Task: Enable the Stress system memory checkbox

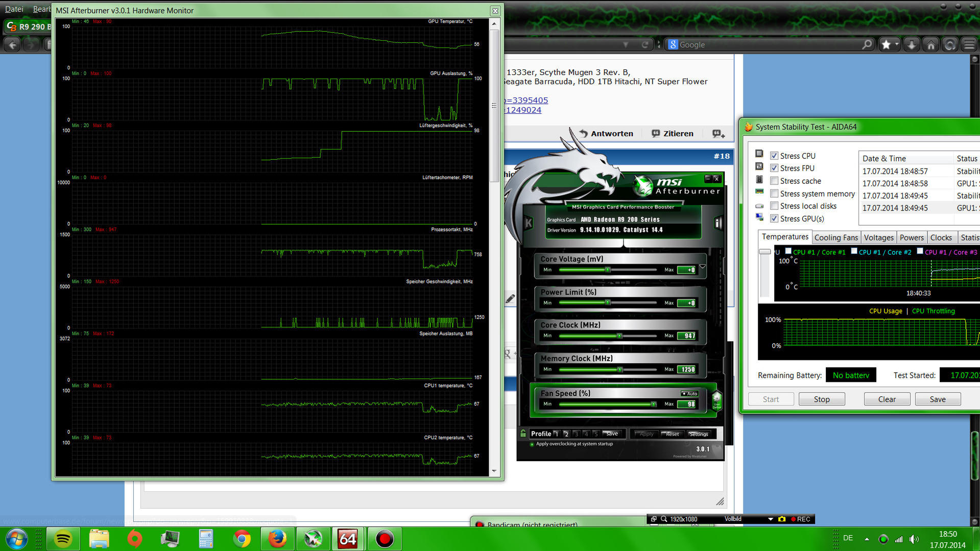Action: click(x=774, y=194)
